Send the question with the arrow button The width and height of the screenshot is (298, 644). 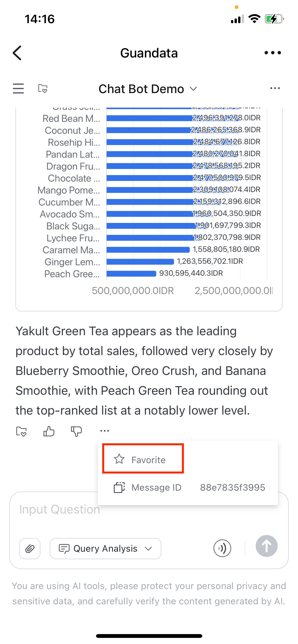pyautogui.click(x=267, y=546)
